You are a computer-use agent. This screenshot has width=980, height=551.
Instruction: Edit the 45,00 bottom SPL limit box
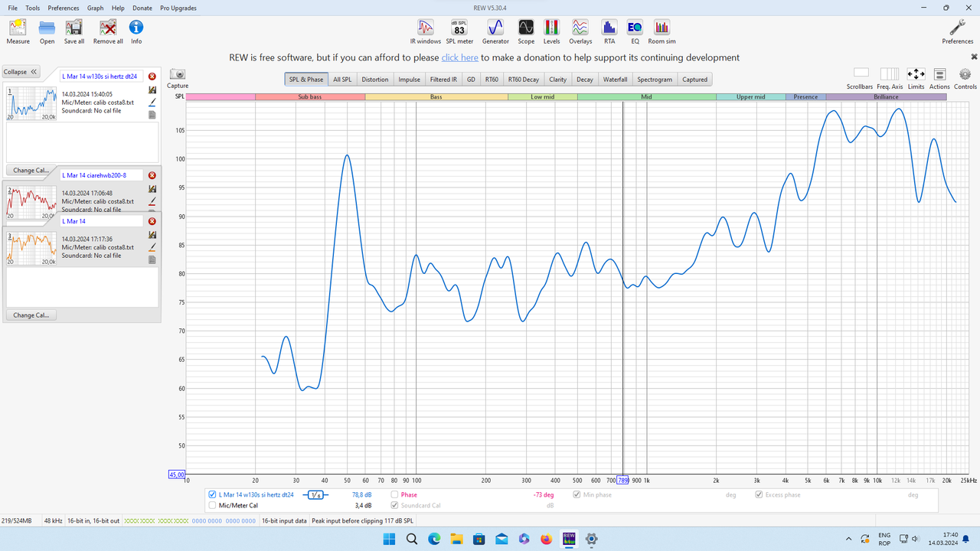click(176, 474)
